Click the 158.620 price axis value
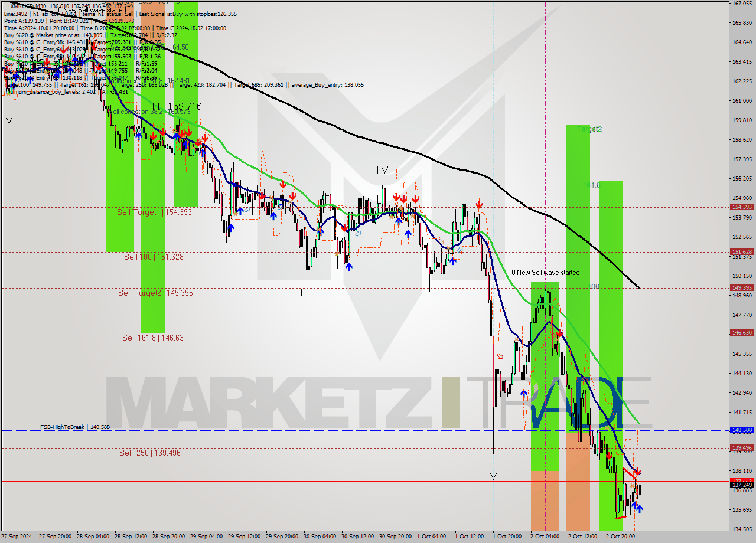The height and width of the screenshot is (543, 756). coord(742,140)
